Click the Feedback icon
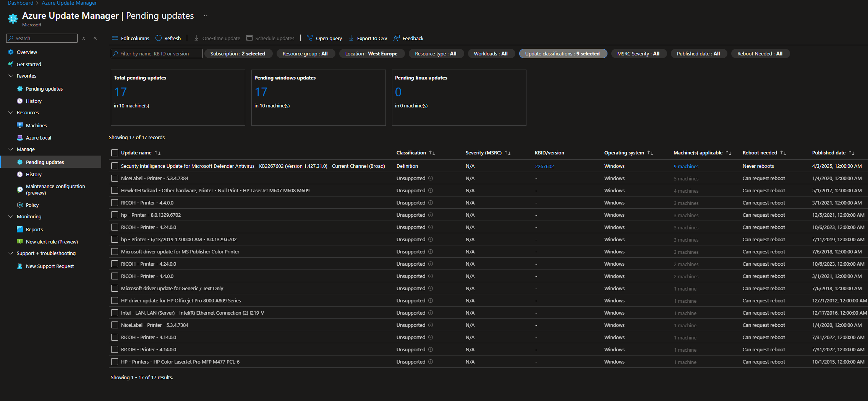The width and height of the screenshot is (868, 401). click(x=397, y=38)
